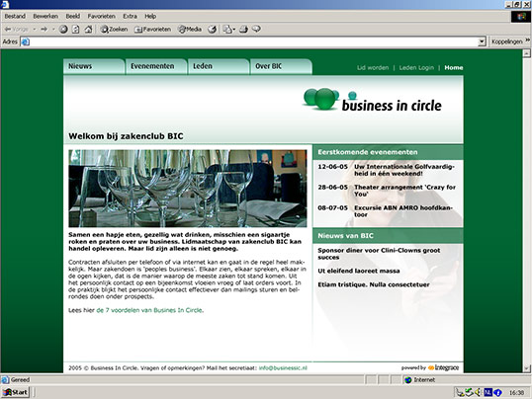Open the Zoeken search panel

coord(114,30)
